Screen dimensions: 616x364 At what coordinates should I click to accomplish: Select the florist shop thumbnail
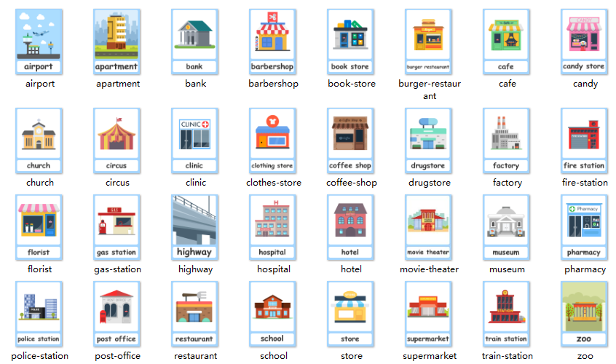click(x=39, y=228)
